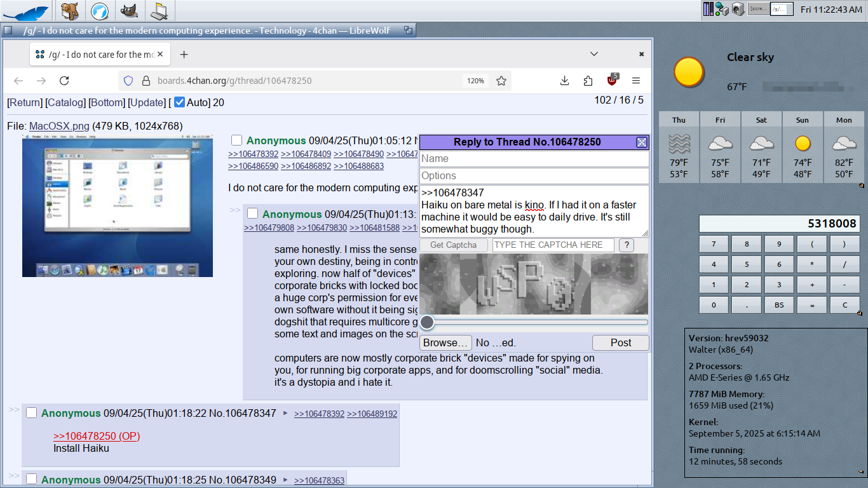Open the CPU usage bars tray icon
This screenshot has width=868, height=488.
pyautogui.click(x=709, y=9)
